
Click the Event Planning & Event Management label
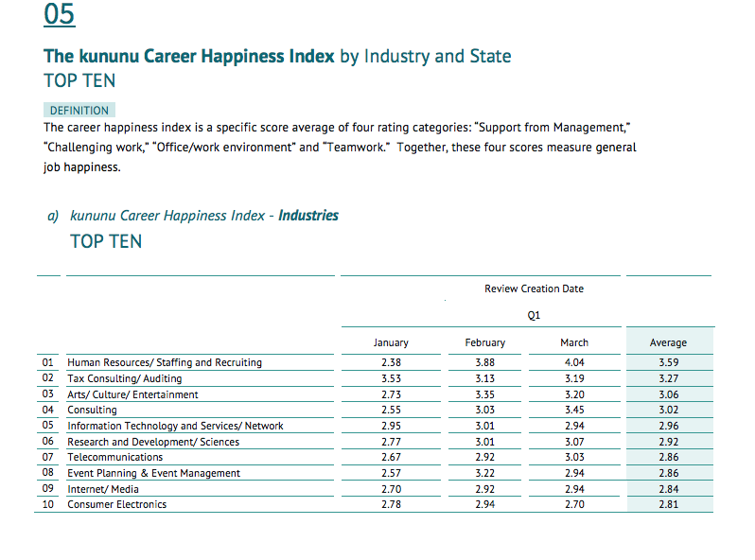(153, 473)
